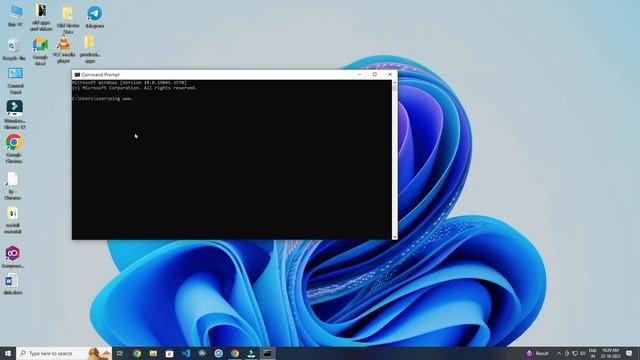Select the Telegram desktop shortcut
This screenshot has width=640, height=360.
[x=95, y=17]
